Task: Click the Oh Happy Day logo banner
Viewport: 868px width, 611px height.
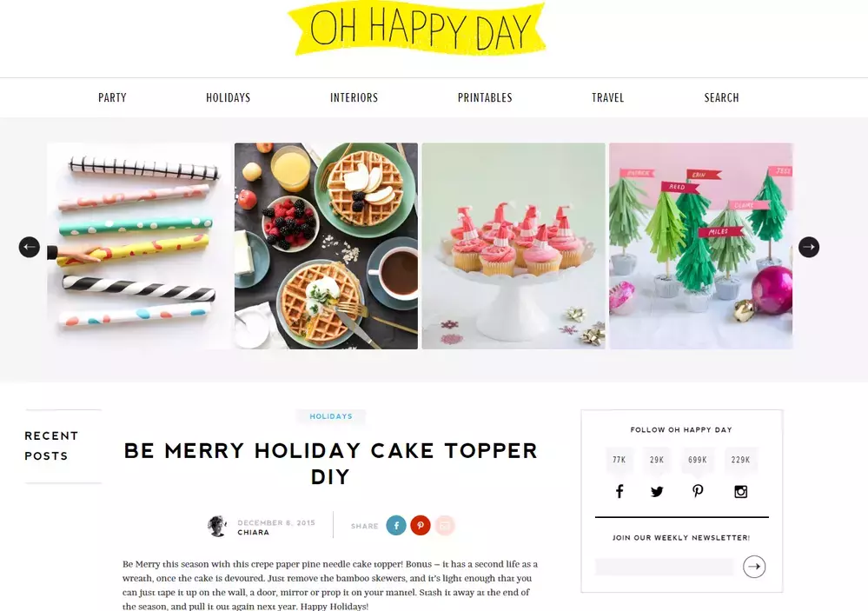Action: coord(417,29)
